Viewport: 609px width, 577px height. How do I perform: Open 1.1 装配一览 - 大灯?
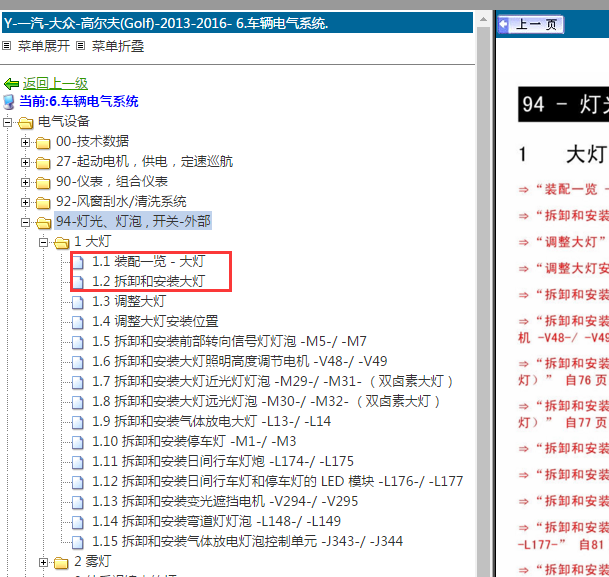pyautogui.click(x=149, y=261)
